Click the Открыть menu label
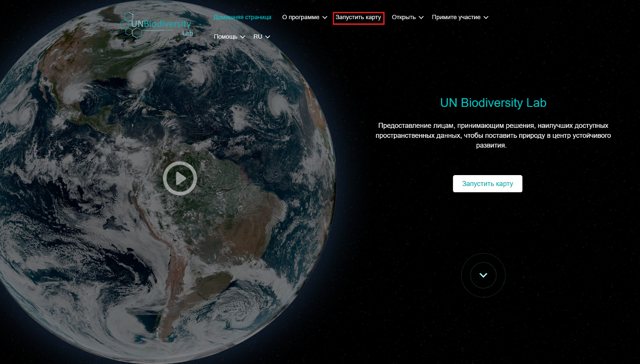640x364 pixels. 404,17
